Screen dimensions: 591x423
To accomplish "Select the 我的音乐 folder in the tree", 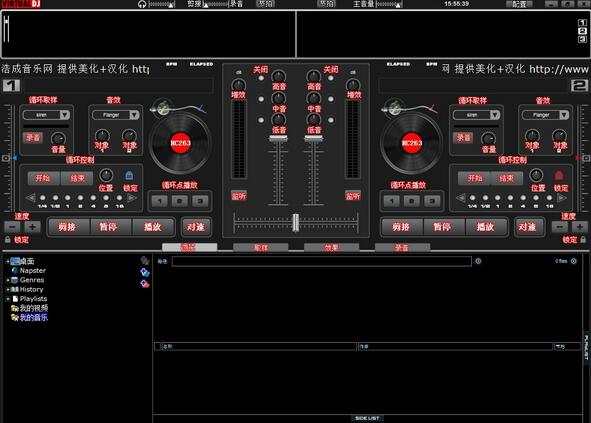I will coord(34,317).
